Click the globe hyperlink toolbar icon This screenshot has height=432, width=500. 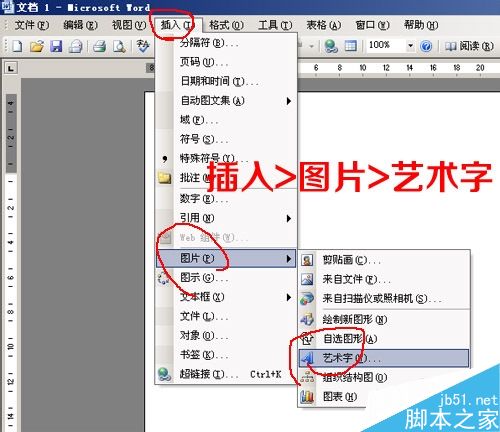[x=331, y=46]
